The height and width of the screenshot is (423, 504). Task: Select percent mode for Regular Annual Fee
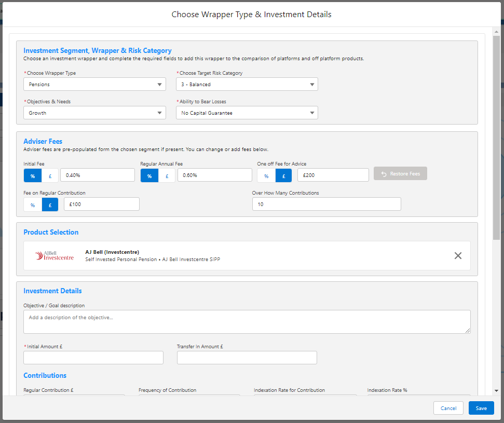click(149, 176)
